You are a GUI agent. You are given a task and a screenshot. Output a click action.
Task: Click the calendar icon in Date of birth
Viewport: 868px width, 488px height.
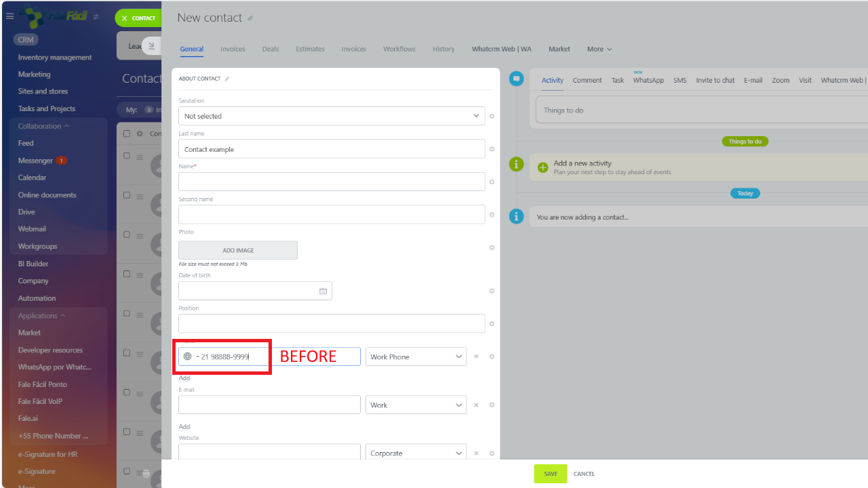click(x=323, y=291)
